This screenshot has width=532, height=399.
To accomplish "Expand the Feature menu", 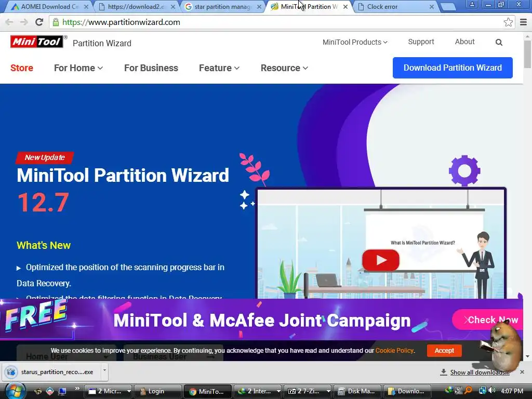I will point(219,68).
